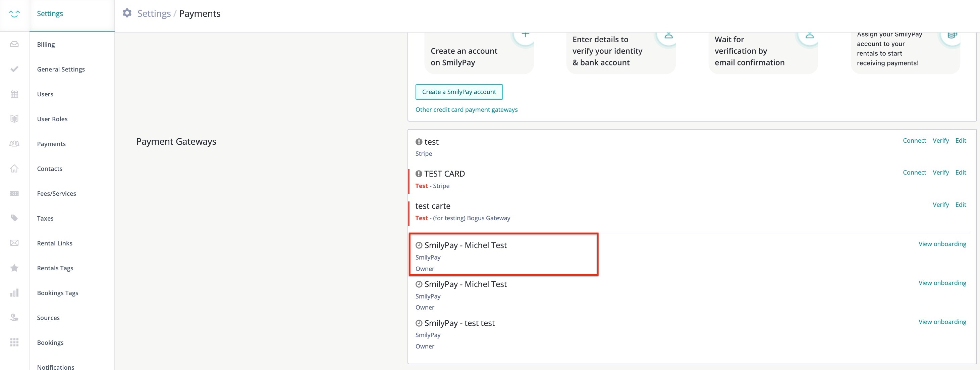The width and height of the screenshot is (980, 370).
Task: Click the hand with coin icon in sidebar
Action: tap(14, 318)
